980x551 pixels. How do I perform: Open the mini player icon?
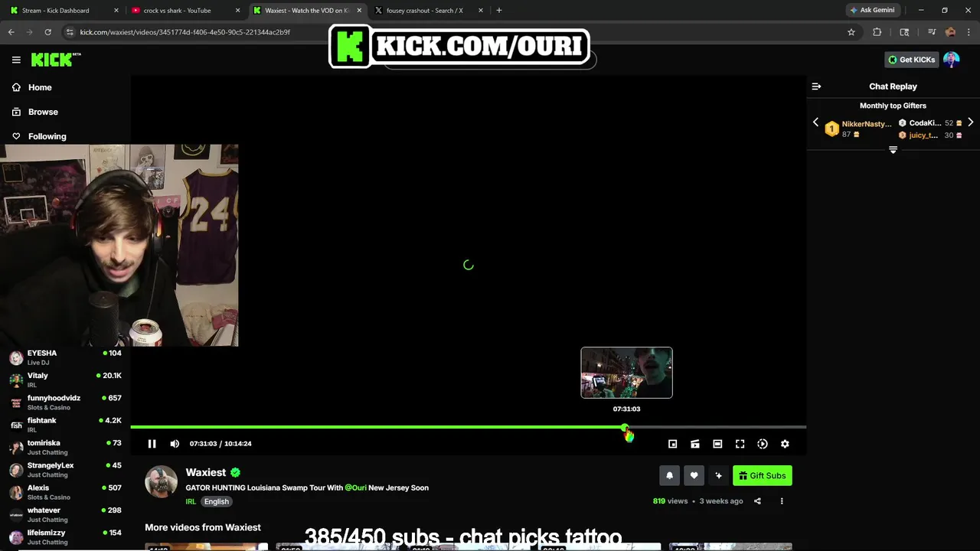[672, 444]
